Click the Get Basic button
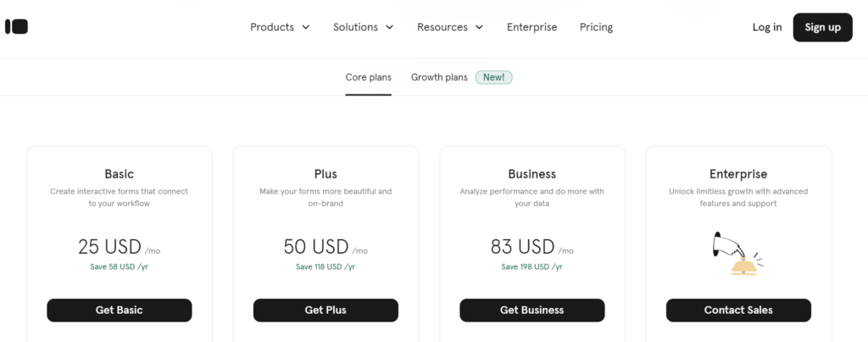868x342 pixels. 119,310
